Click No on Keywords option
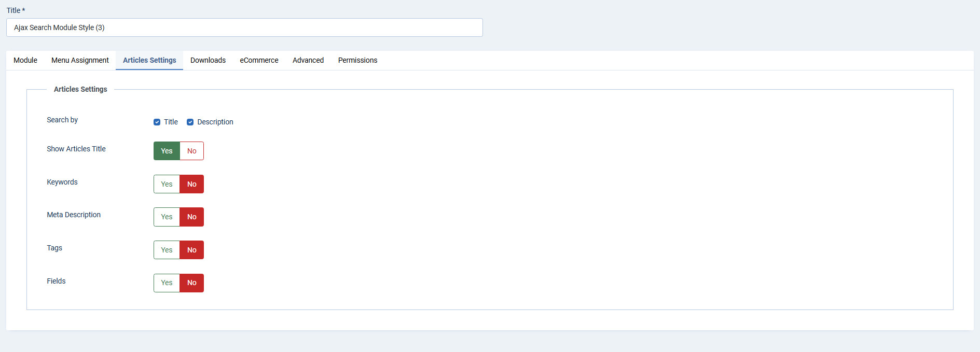This screenshot has width=980, height=352. point(191,184)
